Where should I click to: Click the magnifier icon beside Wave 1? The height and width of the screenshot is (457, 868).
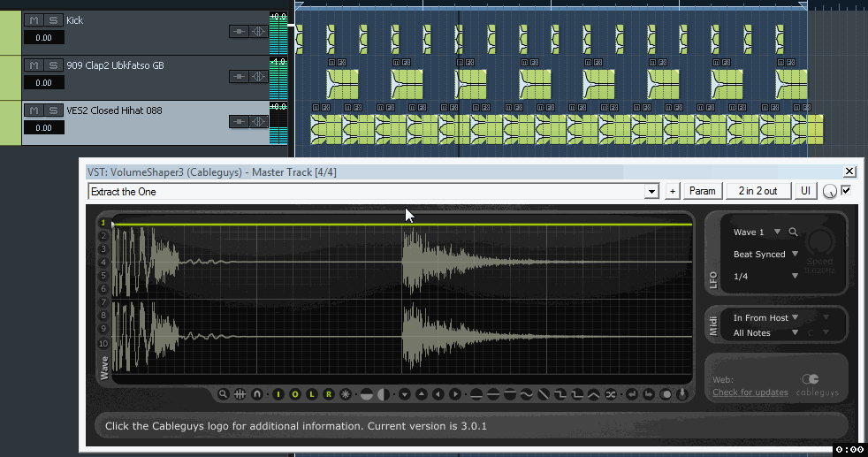793,232
